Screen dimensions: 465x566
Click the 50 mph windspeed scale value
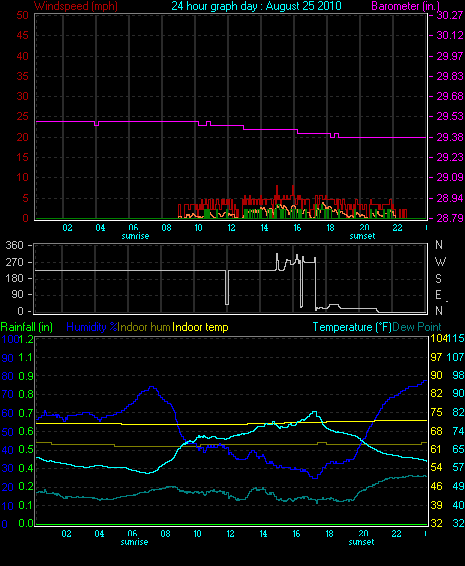[22, 15]
